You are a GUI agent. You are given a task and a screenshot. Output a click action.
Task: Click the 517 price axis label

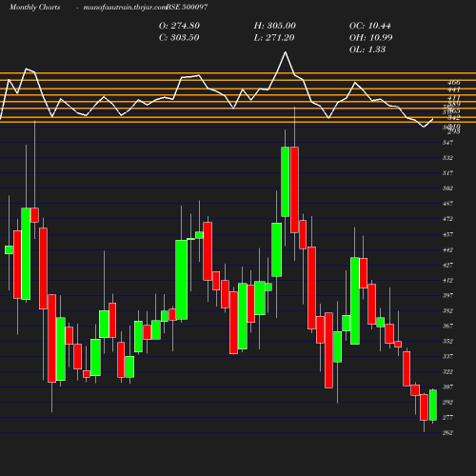447,173
